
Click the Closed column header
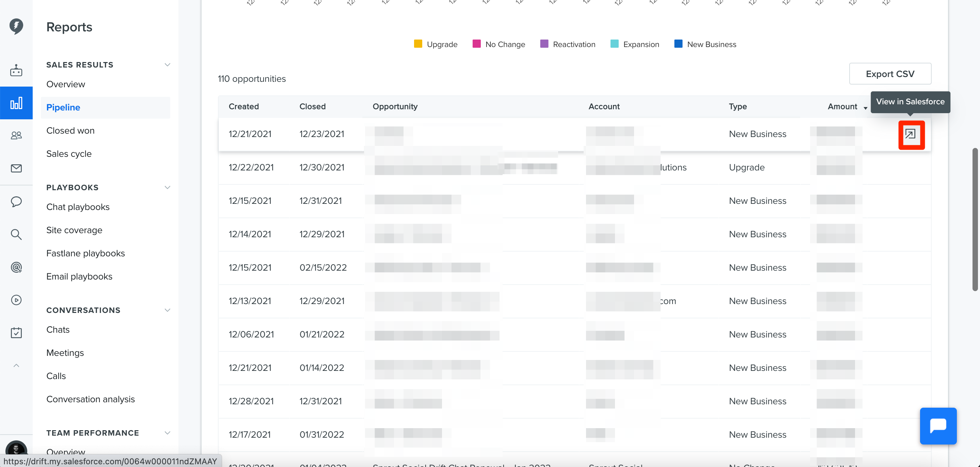pos(312,107)
